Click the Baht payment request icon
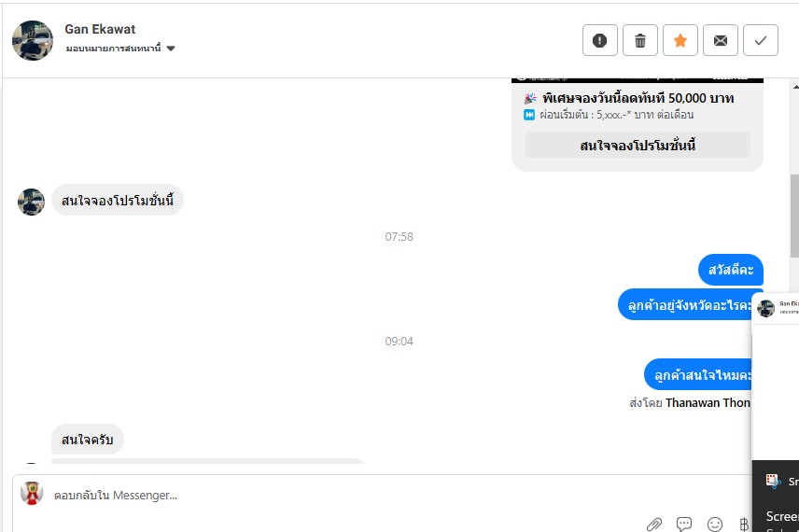This screenshot has height=532, width=799. [x=744, y=525]
